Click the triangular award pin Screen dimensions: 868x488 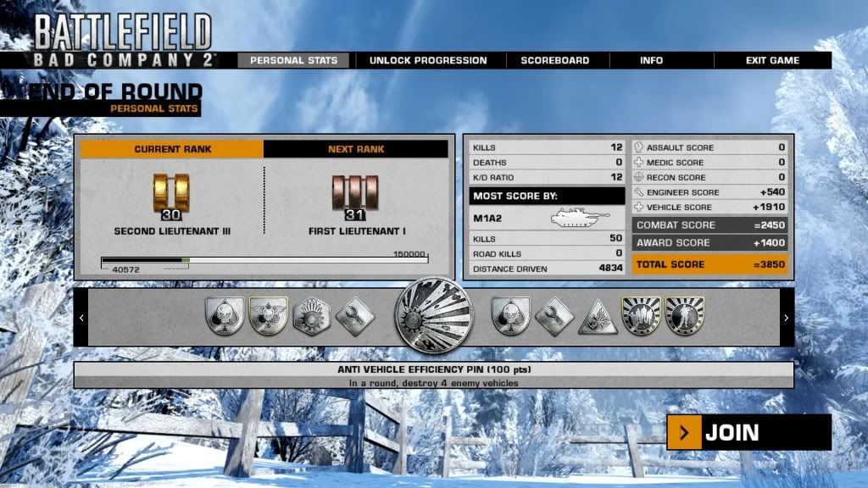point(598,317)
